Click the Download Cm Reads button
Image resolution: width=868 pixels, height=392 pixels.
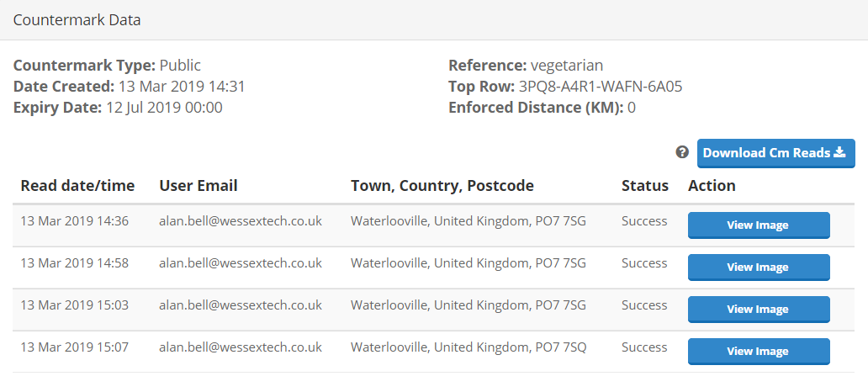[x=775, y=153]
